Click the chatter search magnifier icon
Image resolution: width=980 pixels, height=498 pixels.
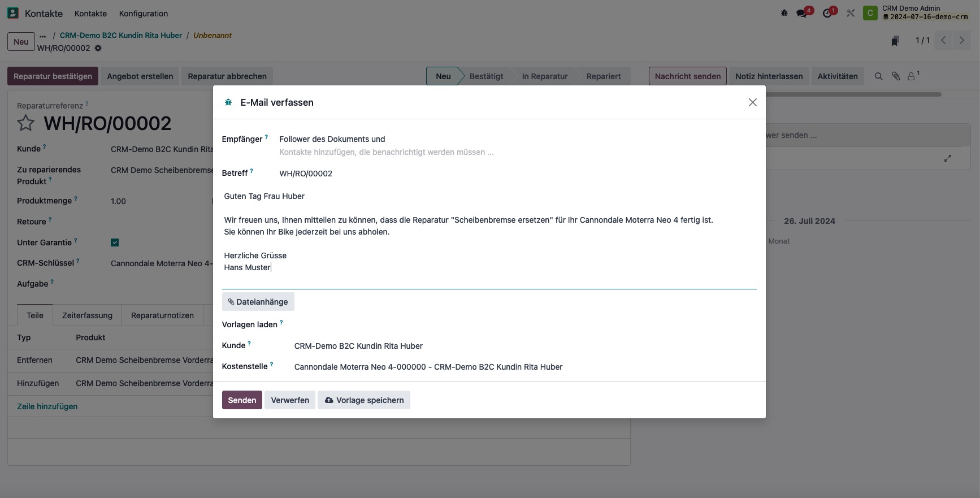pos(878,76)
